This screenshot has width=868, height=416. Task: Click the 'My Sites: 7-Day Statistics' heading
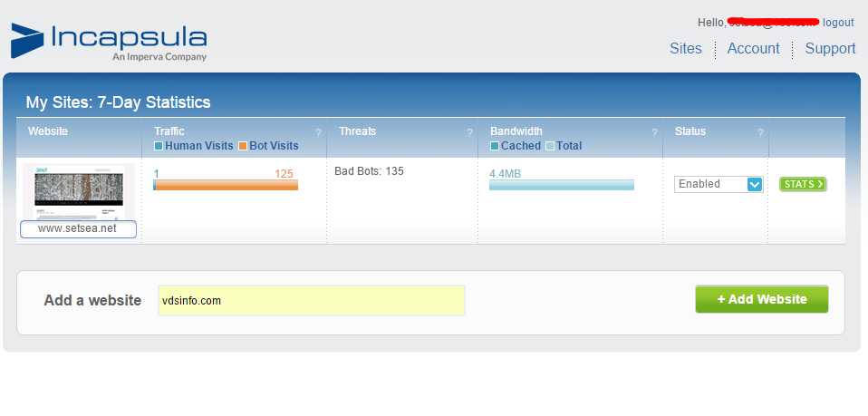coord(118,102)
